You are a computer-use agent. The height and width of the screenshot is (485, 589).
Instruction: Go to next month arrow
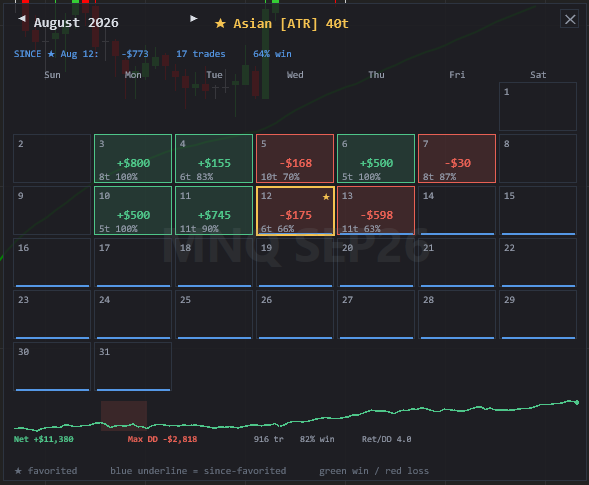pos(193,18)
